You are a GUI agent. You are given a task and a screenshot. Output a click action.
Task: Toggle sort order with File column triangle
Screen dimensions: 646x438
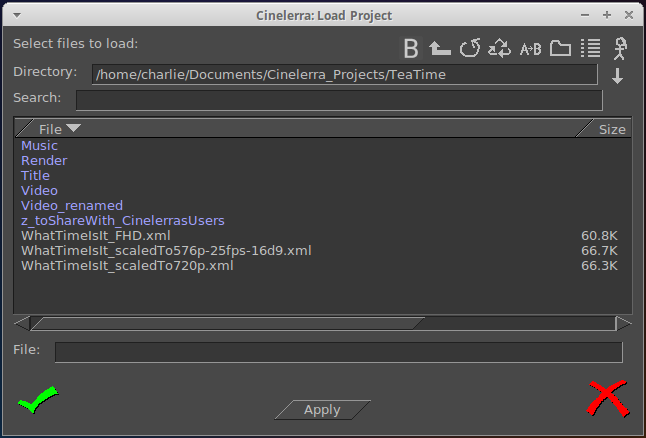(73, 128)
